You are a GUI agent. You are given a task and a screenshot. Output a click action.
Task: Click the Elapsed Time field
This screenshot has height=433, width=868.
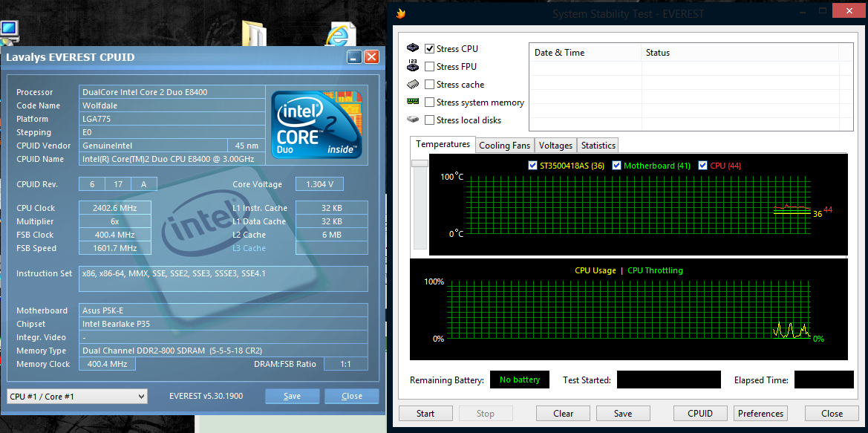(823, 380)
